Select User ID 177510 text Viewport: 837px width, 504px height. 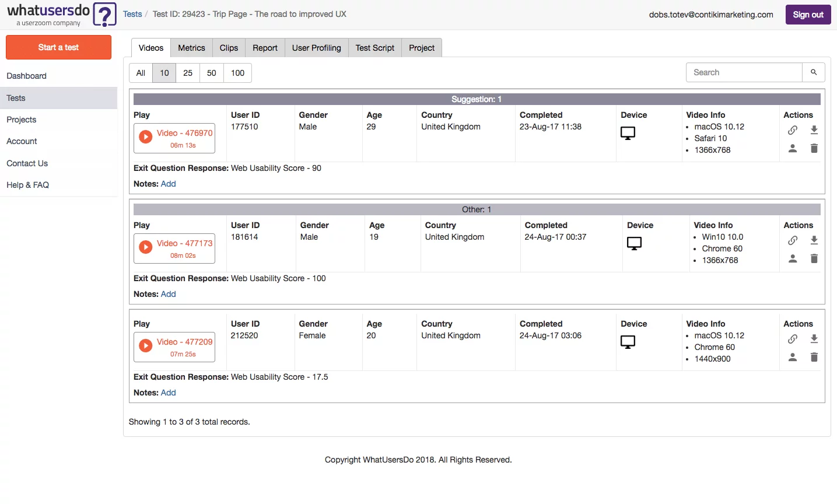pos(244,127)
